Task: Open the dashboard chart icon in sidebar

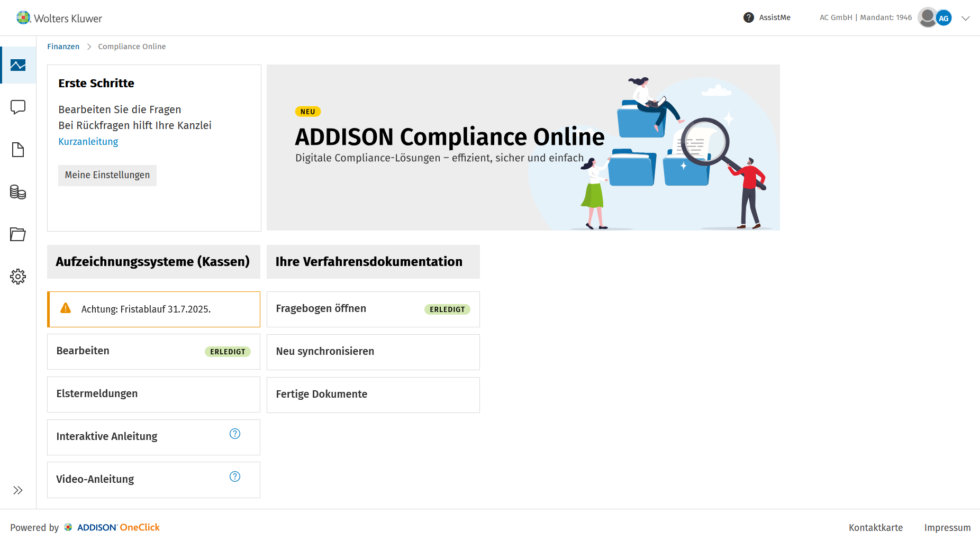Action: 18,65
